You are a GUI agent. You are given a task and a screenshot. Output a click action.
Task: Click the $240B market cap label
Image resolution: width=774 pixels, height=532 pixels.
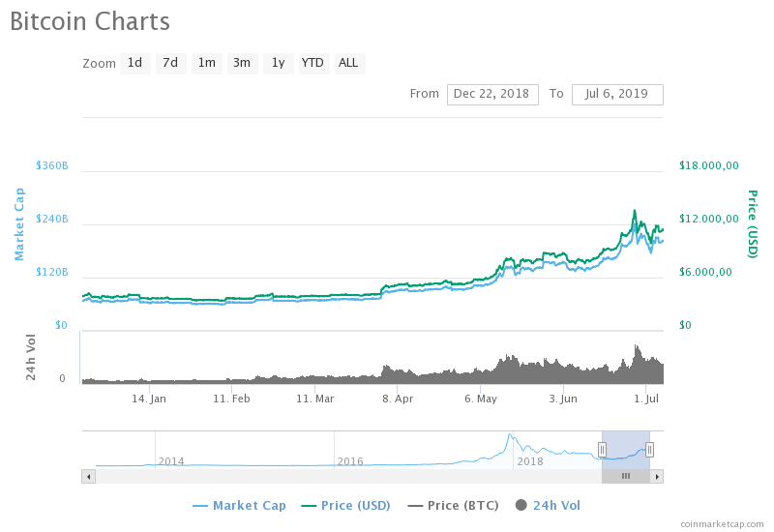click(52, 219)
